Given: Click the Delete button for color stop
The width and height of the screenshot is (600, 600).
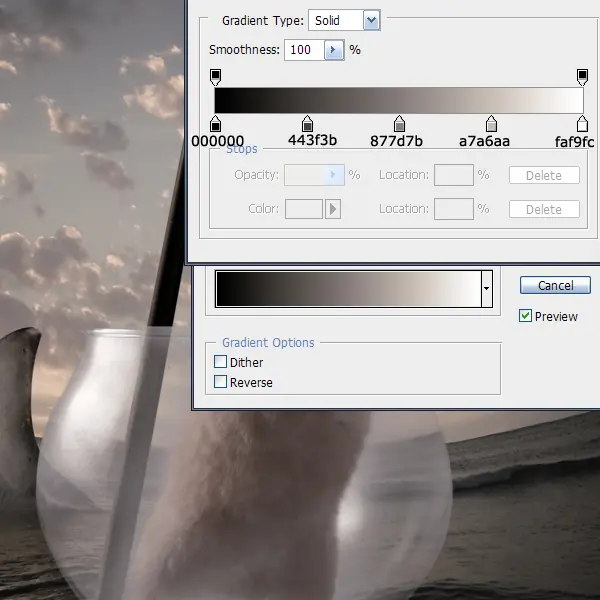Looking at the screenshot, I should pyautogui.click(x=544, y=209).
